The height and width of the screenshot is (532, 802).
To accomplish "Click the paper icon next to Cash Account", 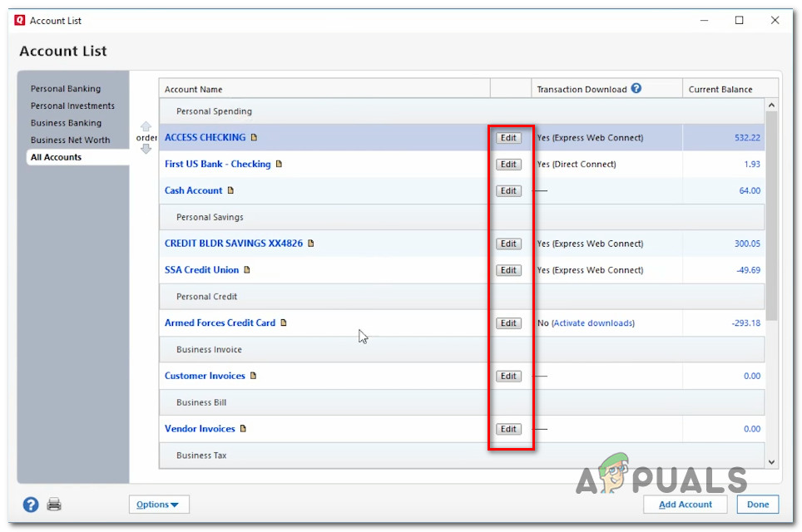I will [x=230, y=190].
